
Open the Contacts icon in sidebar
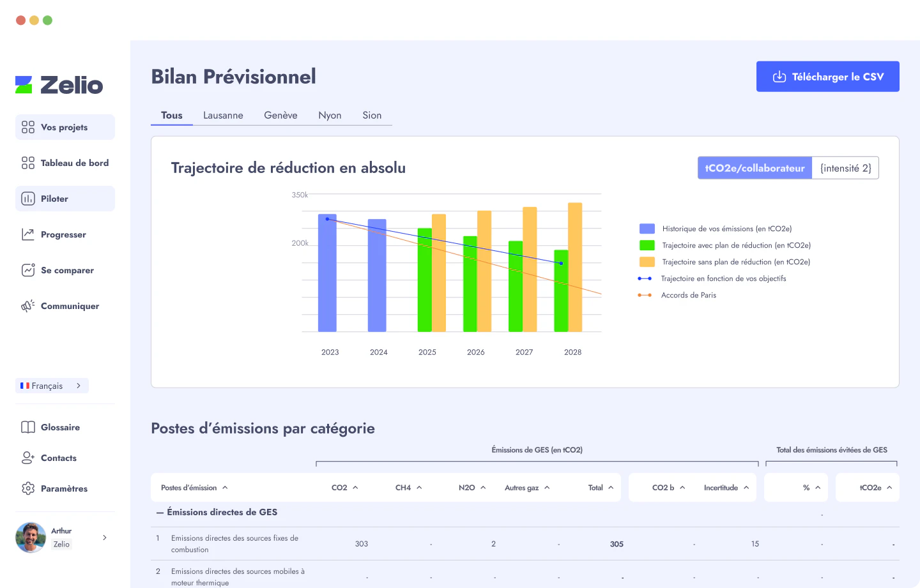(27, 458)
